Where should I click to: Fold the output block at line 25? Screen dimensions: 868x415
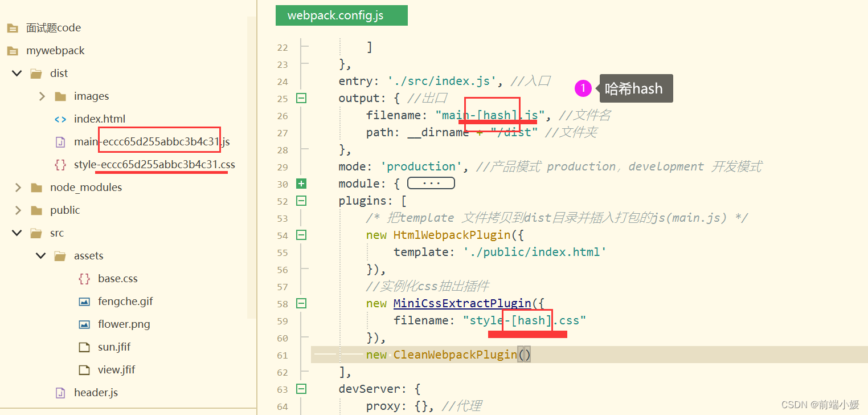[x=301, y=98]
